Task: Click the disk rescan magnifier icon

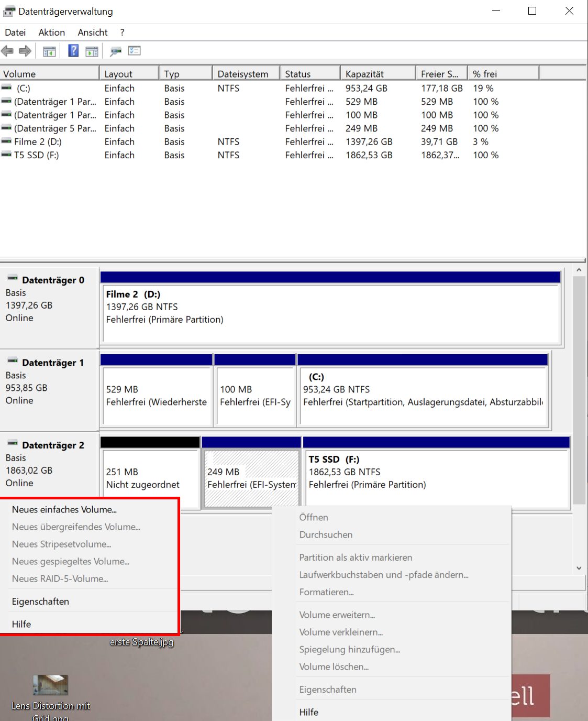Action: coord(116,51)
